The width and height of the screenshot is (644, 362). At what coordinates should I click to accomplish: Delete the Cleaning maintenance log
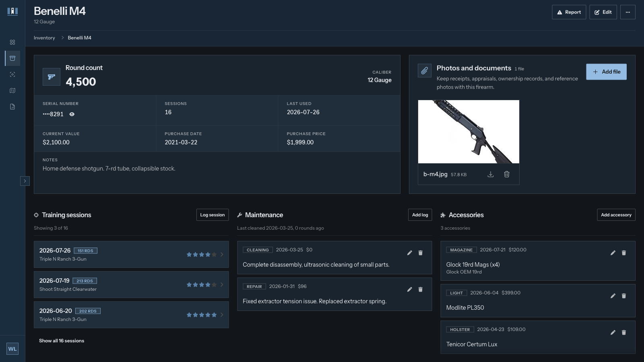421,253
